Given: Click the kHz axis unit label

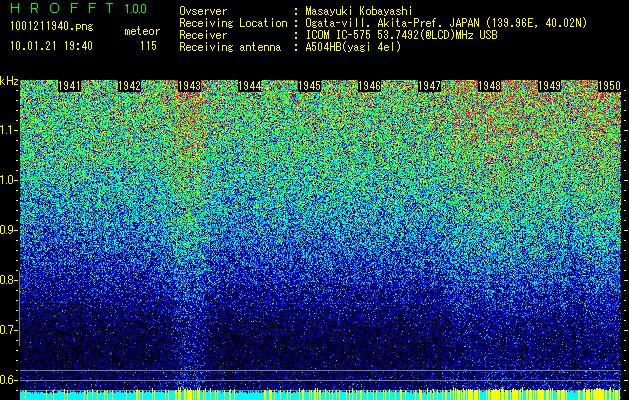Looking at the screenshot, I should 9,81.
